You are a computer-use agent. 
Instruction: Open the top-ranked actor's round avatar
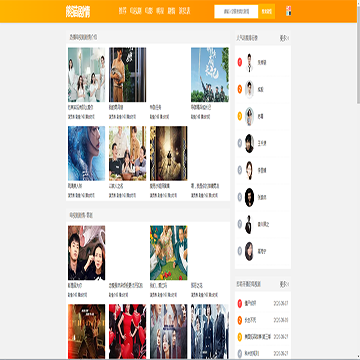tap(249, 62)
